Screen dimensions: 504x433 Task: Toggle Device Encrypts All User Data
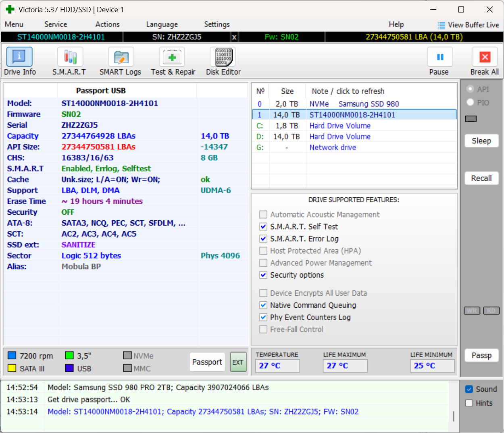click(x=263, y=293)
